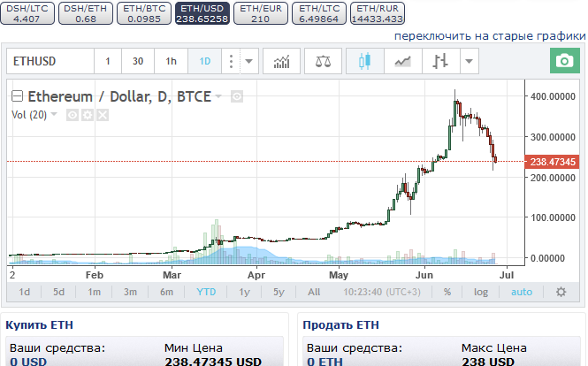Expand Vol (20) dropdown arrow
This screenshot has height=366, width=588.
[54, 114]
